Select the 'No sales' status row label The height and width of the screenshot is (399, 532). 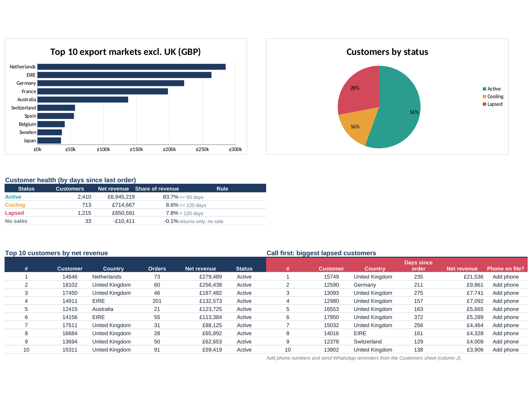click(16, 221)
